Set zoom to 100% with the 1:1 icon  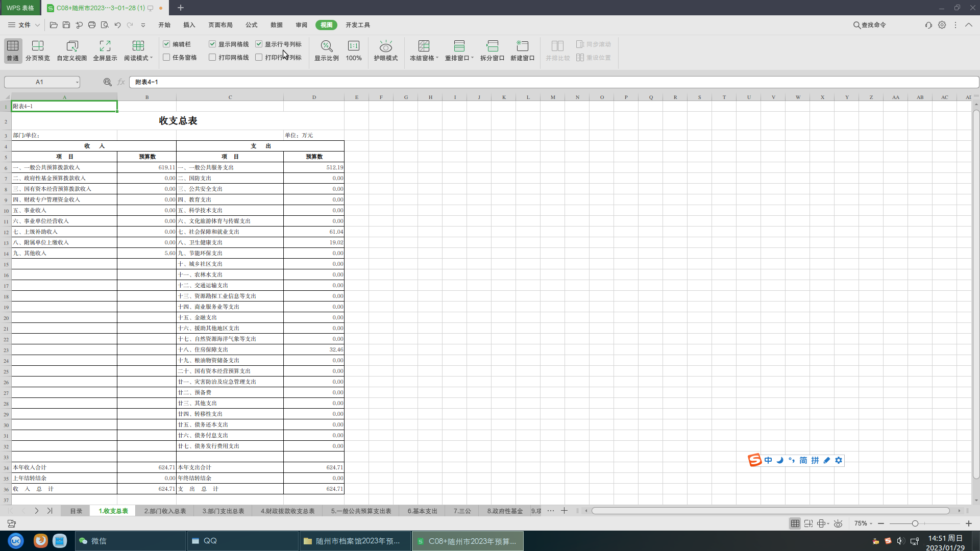353,46
